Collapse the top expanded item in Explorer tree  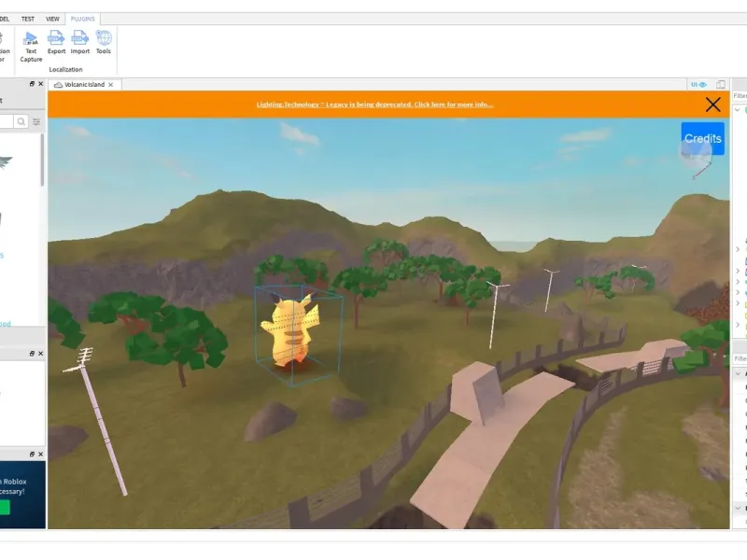coord(738,109)
